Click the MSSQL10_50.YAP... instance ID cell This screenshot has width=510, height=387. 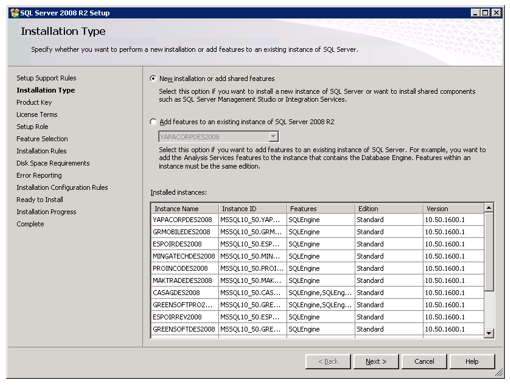click(x=252, y=220)
